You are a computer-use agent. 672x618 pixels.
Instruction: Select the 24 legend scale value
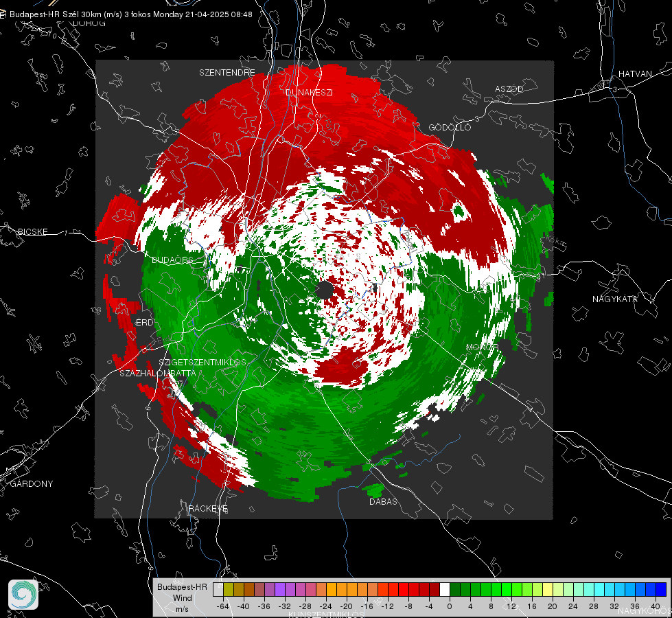pos(573,606)
